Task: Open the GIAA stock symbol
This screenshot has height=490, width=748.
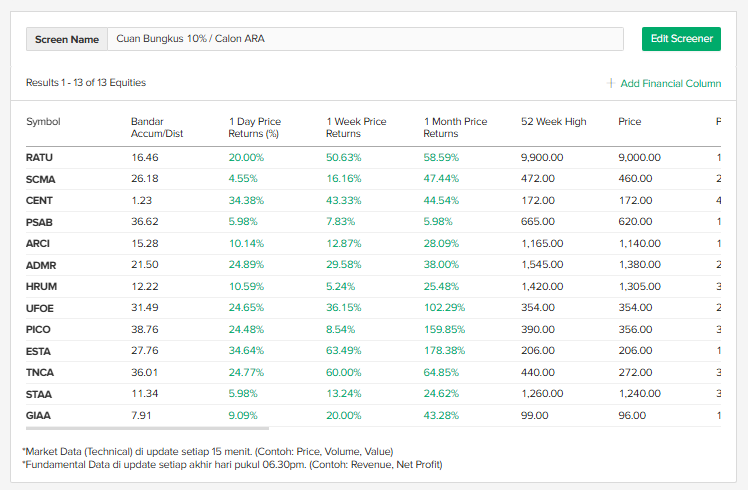Action: (x=39, y=415)
